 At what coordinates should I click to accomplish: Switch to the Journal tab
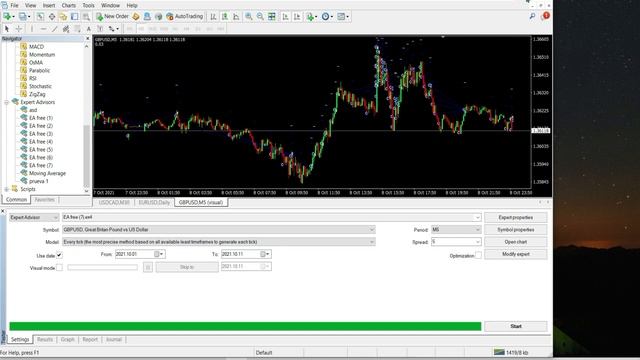pos(114,340)
